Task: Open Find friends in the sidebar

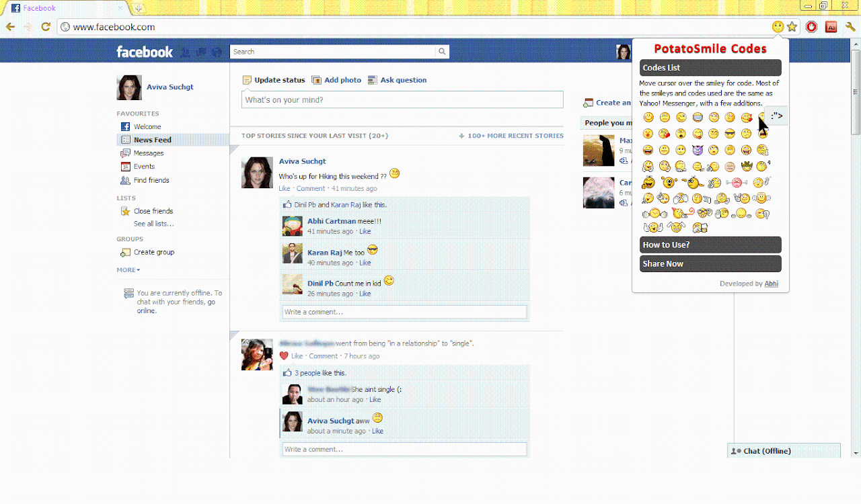Action: point(145,180)
